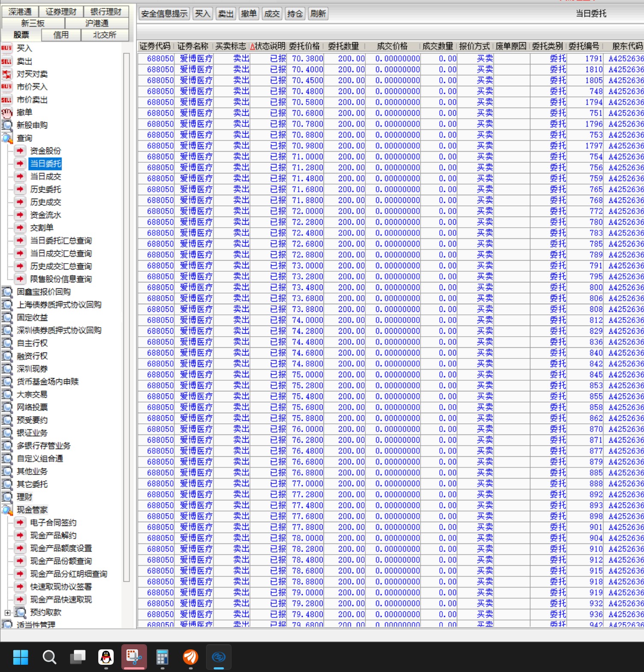Switch to the 深港通 tab
This screenshot has height=672, width=644.
[20, 12]
